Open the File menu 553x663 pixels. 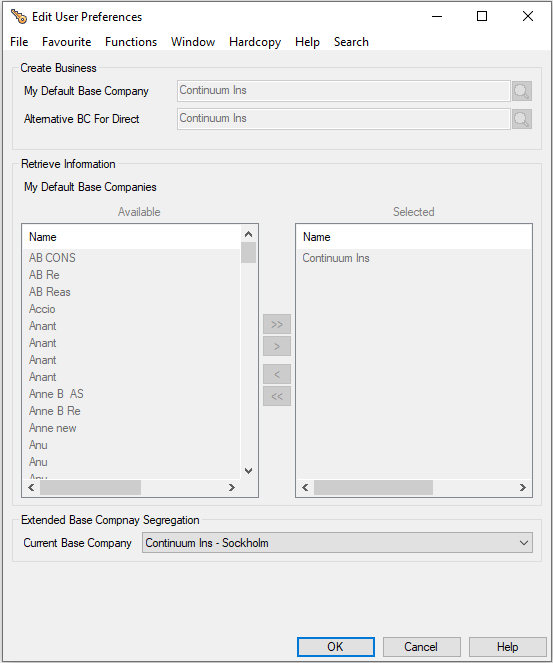pos(19,42)
